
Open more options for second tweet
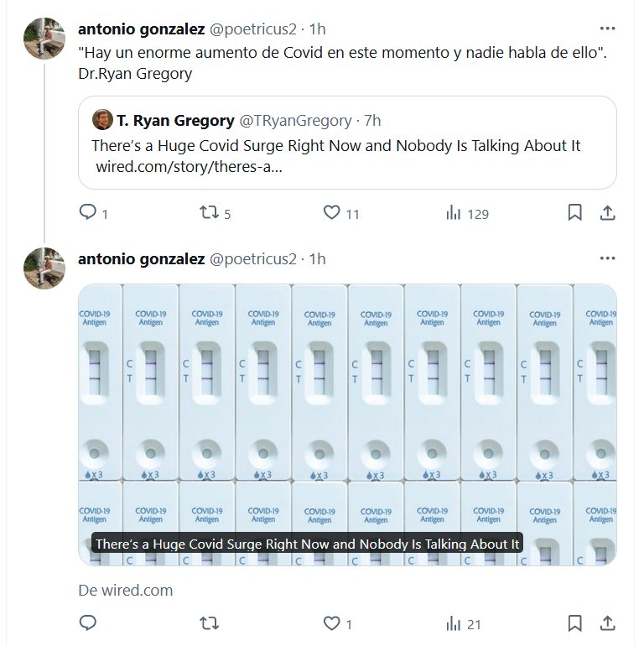(x=606, y=258)
